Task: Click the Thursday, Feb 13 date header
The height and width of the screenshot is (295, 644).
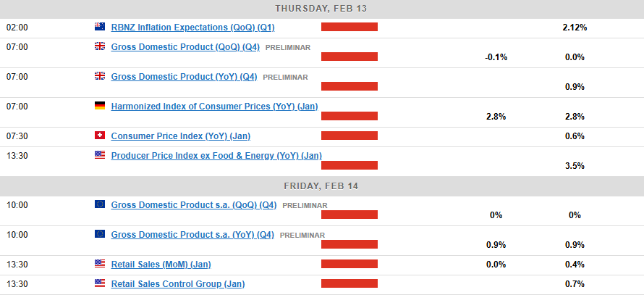Action: click(x=322, y=9)
